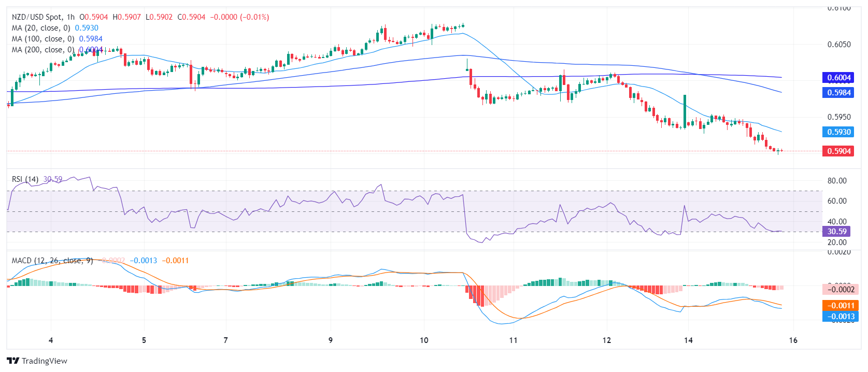Click the dark blue 0.6004 price tag
The width and height of the screenshot is (868, 372).
point(838,78)
